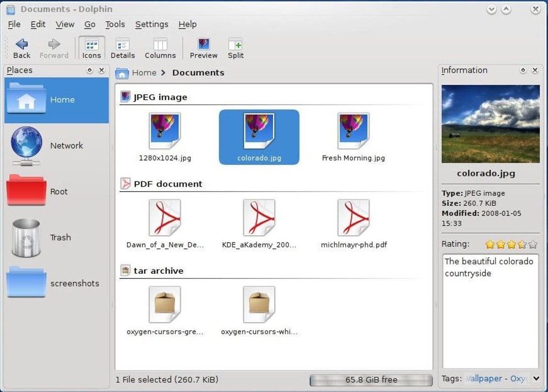Screen dimensions: 548x392
Task: Split the view with Split button
Action: (236, 48)
